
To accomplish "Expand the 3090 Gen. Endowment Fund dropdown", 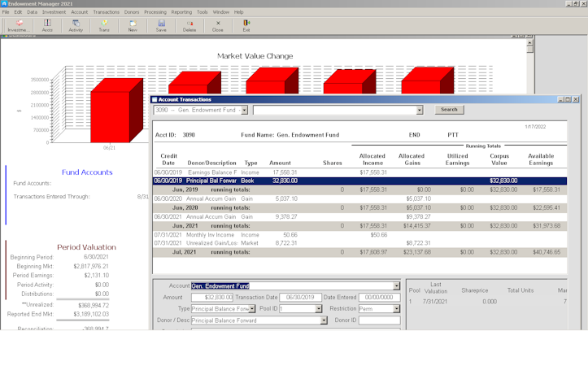I will 245,110.
